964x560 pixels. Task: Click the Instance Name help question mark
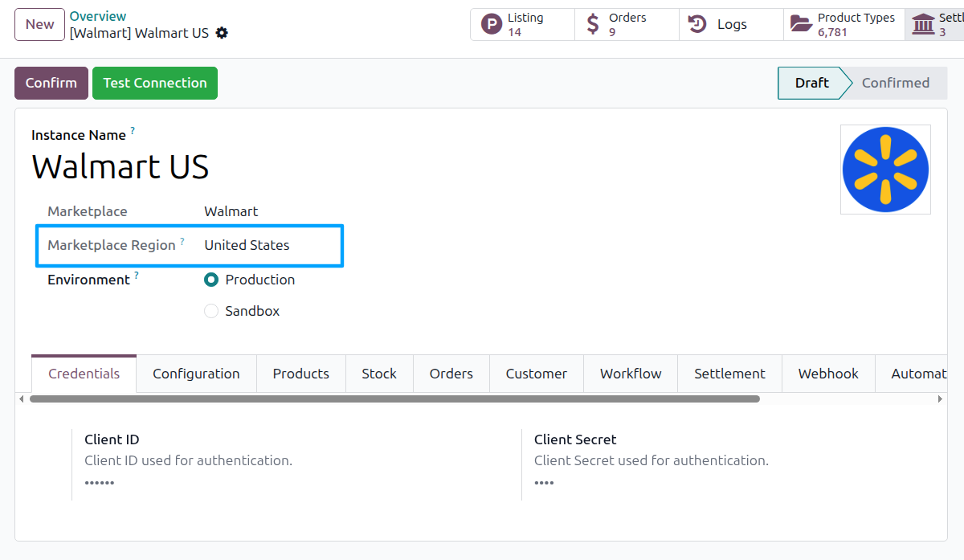[x=133, y=130]
